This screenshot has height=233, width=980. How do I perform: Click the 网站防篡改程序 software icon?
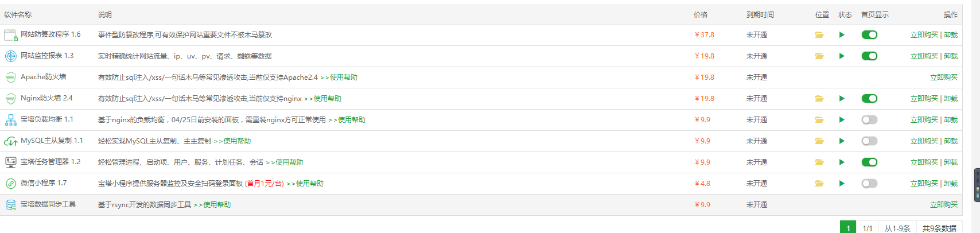(11, 35)
